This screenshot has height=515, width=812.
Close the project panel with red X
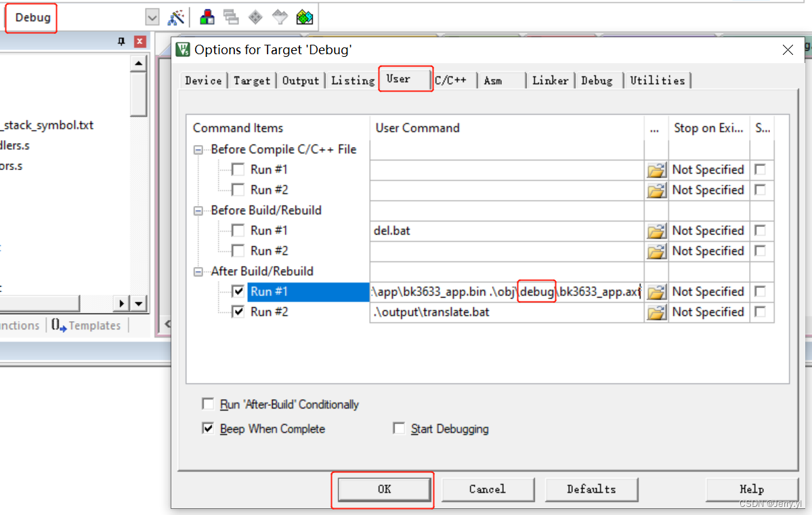[140, 41]
